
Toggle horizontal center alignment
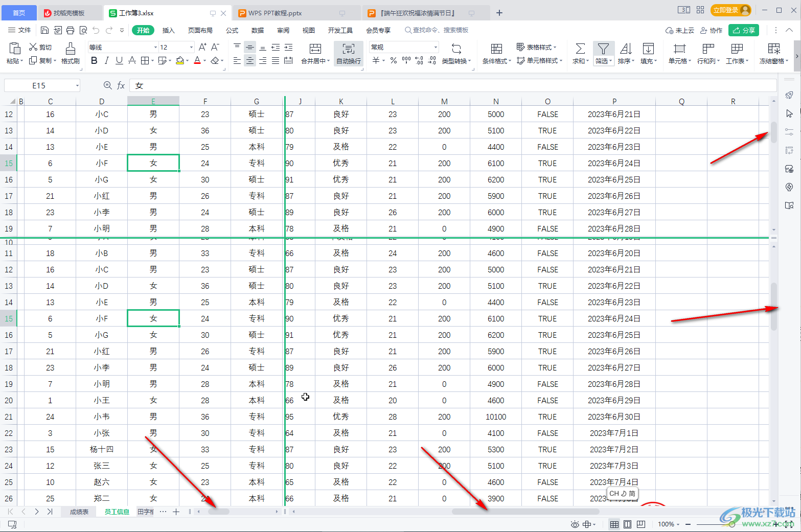(249, 60)
